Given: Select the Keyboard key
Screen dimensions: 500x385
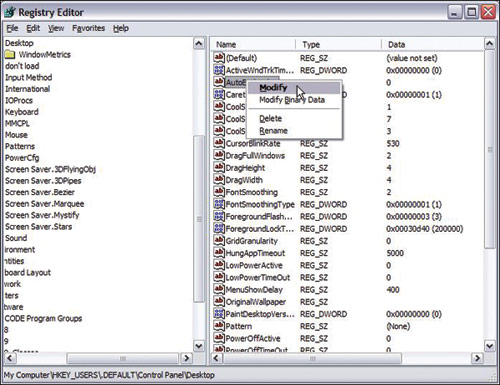Looking at the screenshot, I should coord(22,112).
